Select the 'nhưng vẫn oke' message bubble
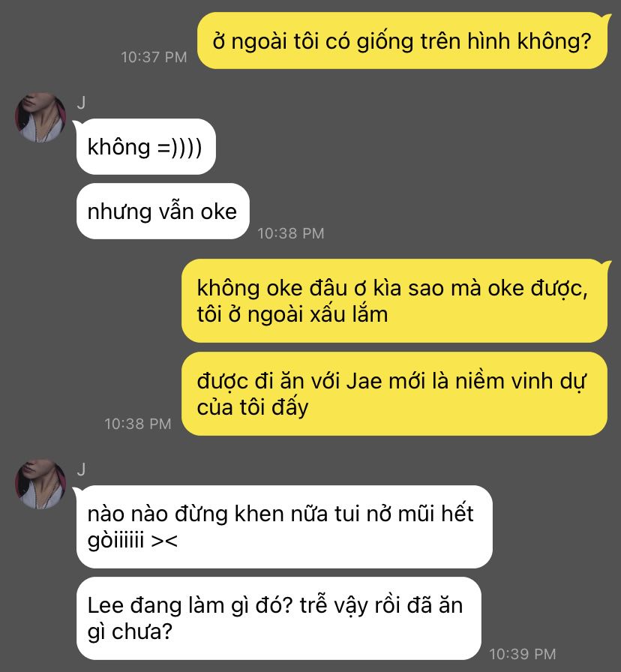Screen dimensions: 621x672 [163, 211]
